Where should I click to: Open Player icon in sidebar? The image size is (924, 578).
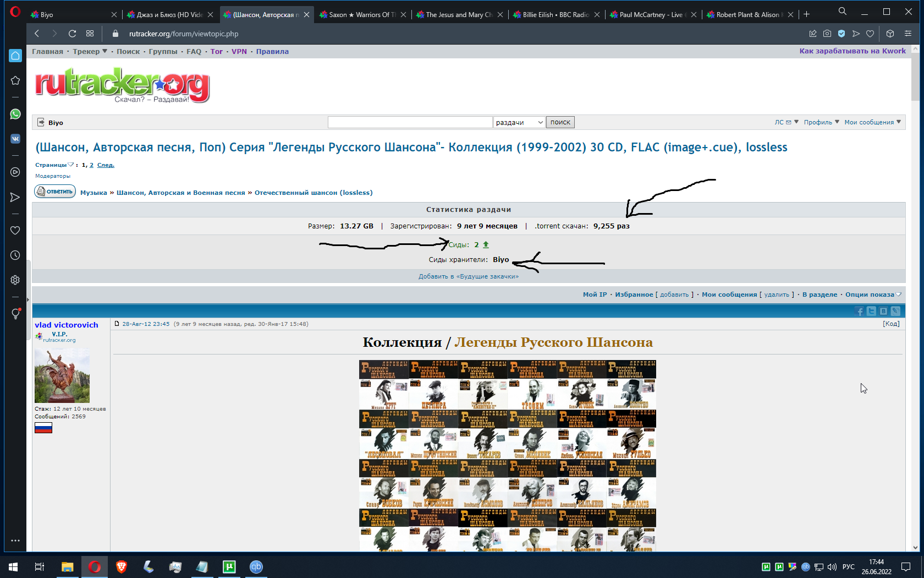[15, 172]
